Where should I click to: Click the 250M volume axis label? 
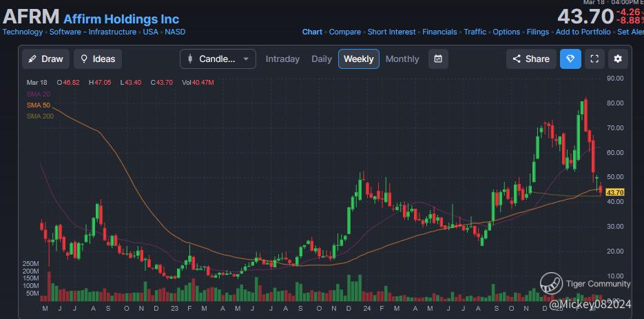point(30,263)
